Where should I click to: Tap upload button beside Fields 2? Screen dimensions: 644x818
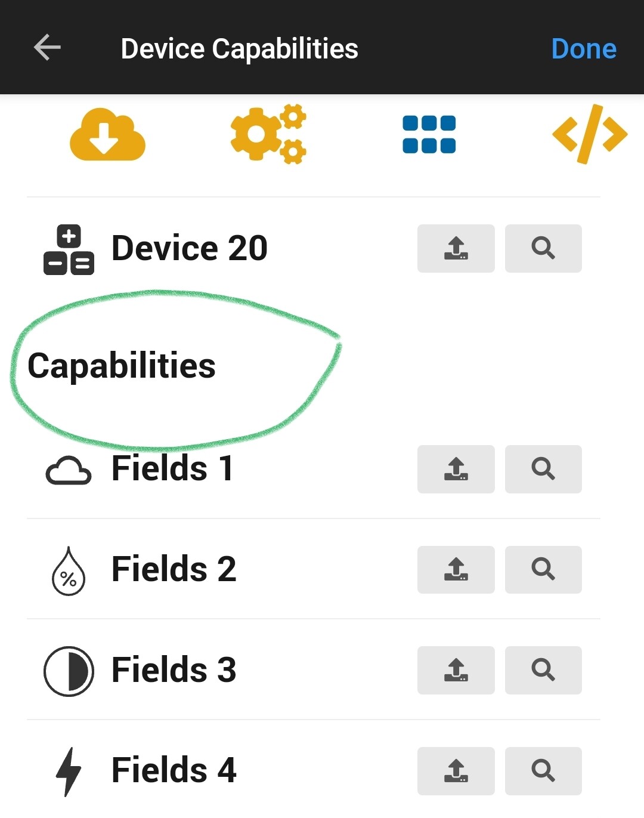click(x=456, y=569)
